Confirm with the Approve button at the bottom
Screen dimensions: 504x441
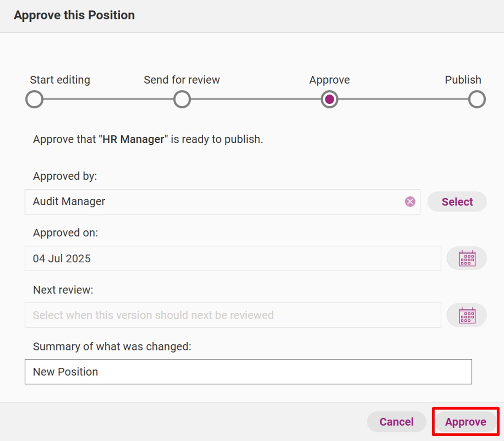tap(465, 422)
